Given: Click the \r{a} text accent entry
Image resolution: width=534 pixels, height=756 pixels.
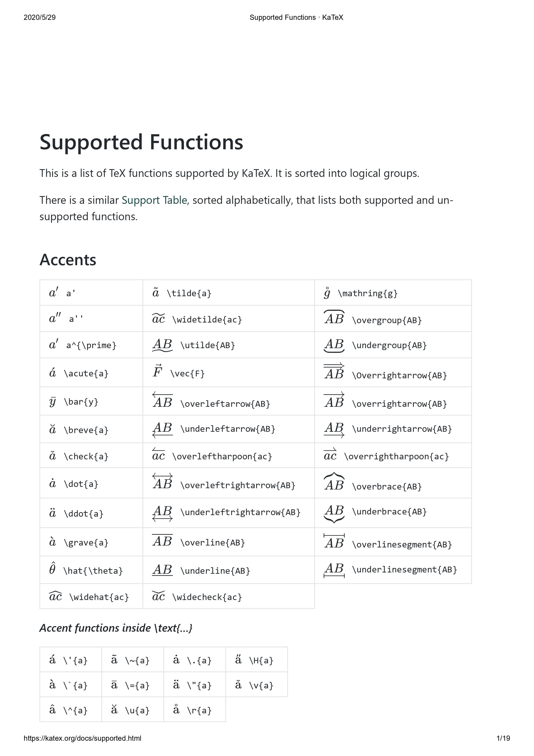Looking at the screenshot, I should 199,710.
